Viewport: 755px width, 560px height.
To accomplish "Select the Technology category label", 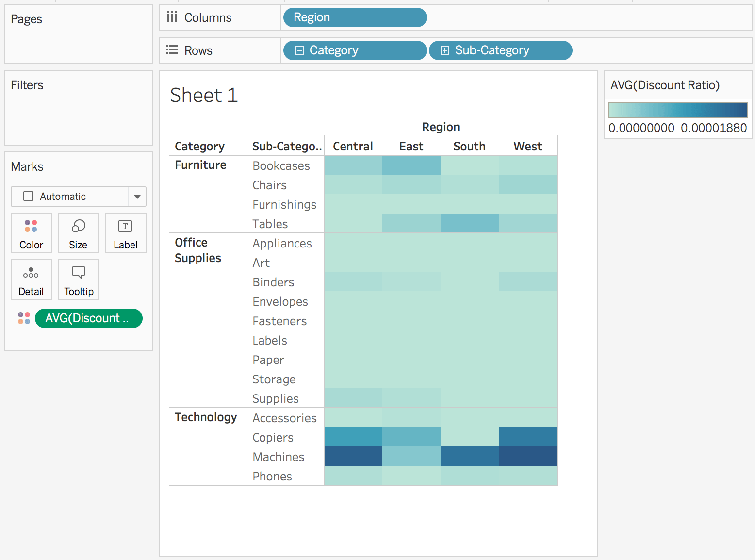I will pos(206,417).
